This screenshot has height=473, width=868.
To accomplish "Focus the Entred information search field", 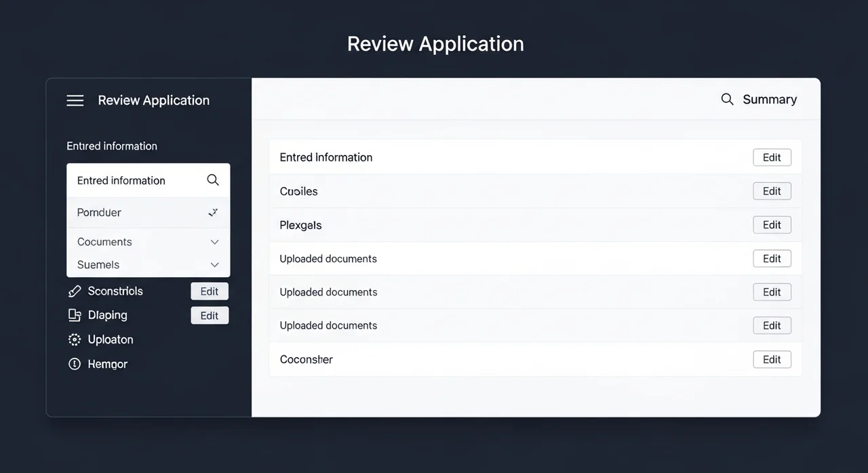I will 136,180.
